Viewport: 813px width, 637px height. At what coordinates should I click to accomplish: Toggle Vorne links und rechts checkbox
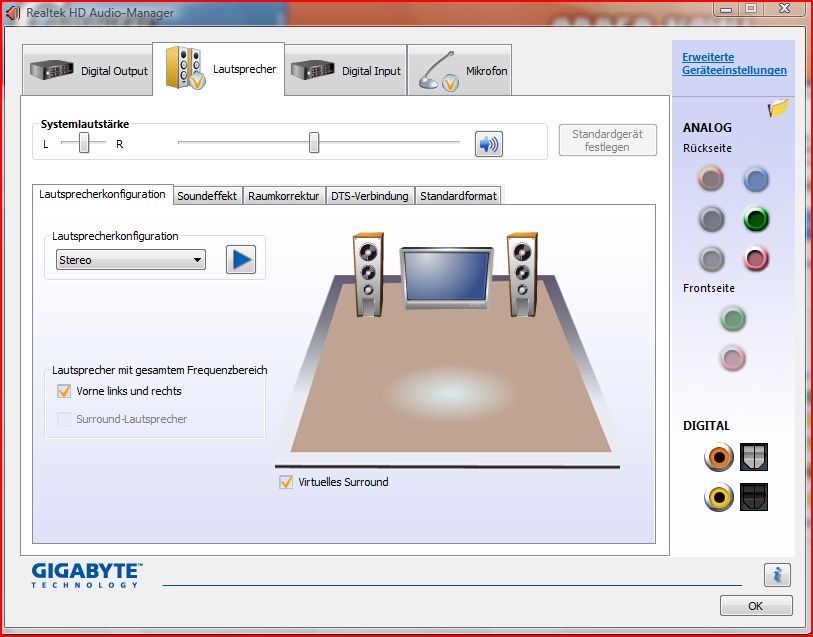pyautogui.click(x=64, y=391)
